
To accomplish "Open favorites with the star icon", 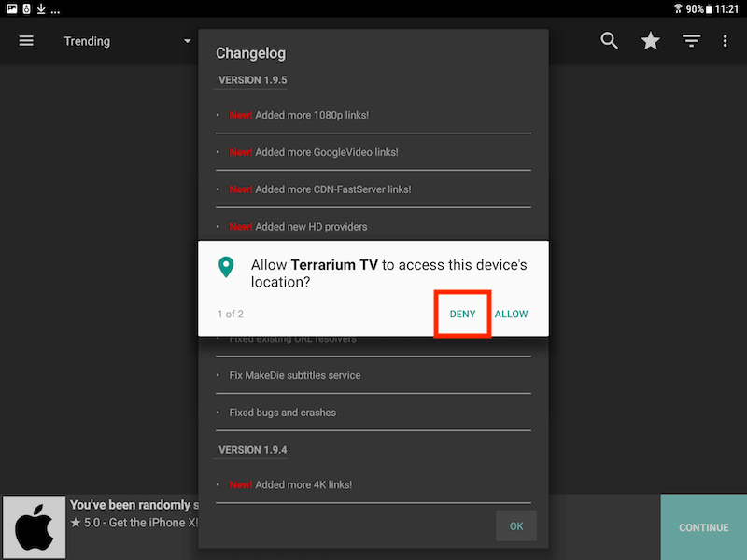I will (x=650, y=41).
